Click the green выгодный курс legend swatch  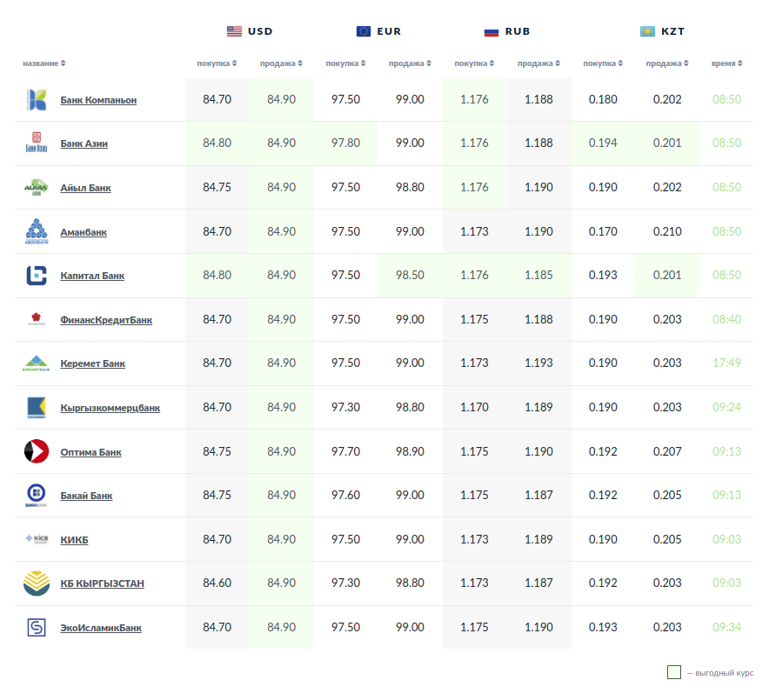674,672
